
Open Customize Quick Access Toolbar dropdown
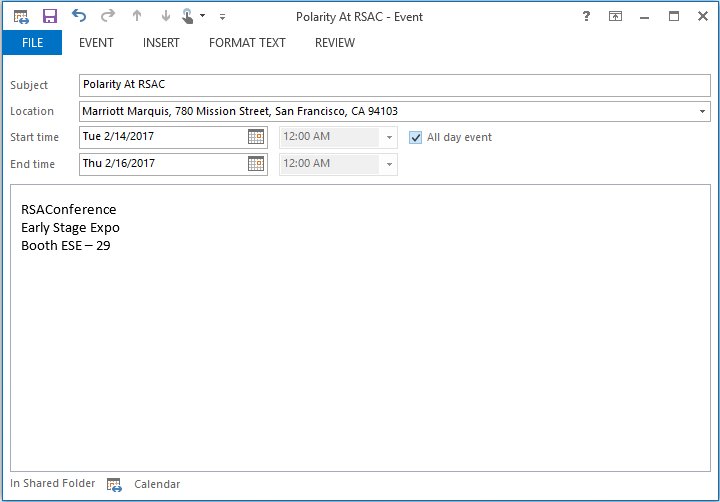(222, 17)
